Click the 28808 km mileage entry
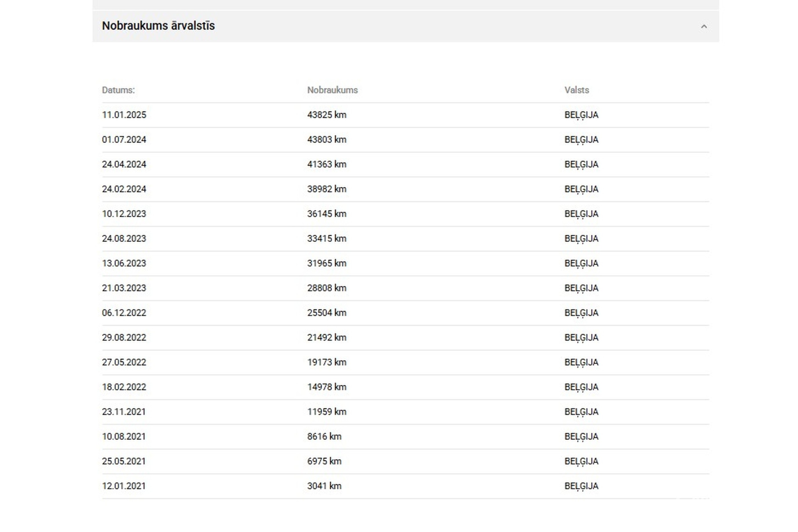Image resolution: width=798 pixels, height=532 pixels. 326,288
